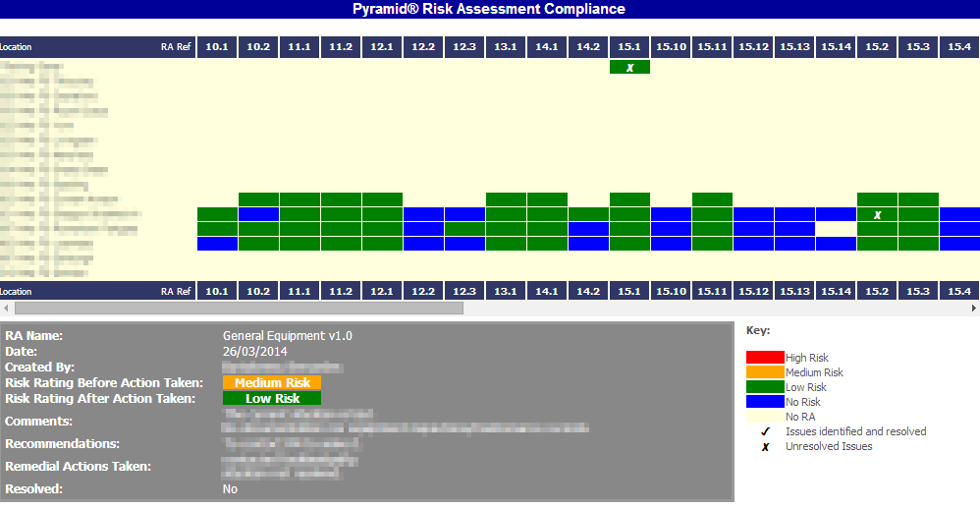The width and height of the screenshot is (980, 510).
Task: Click the left arrow of horizontal scrollbar
Action: 6,308
